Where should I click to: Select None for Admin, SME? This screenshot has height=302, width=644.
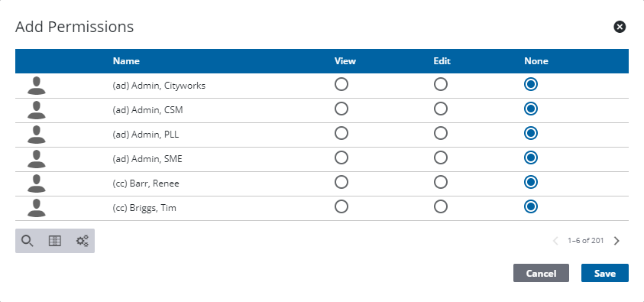pyautogui.click(x=531, y=157)
